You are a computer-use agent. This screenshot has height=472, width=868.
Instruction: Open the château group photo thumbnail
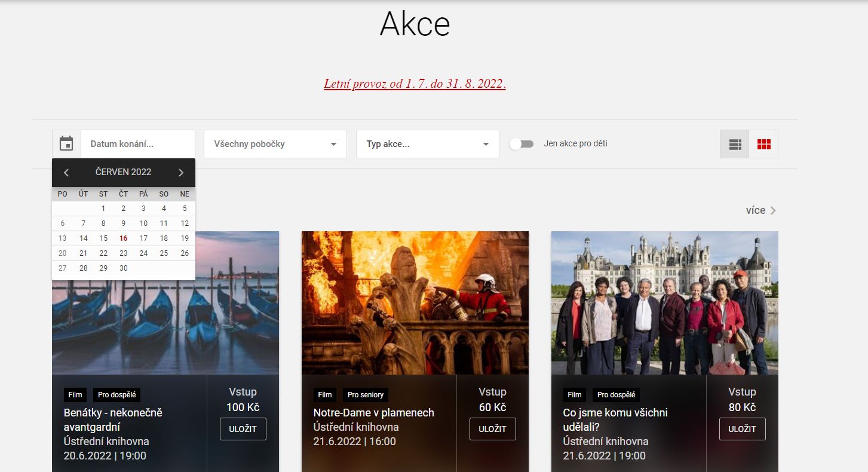pos(664,302)
